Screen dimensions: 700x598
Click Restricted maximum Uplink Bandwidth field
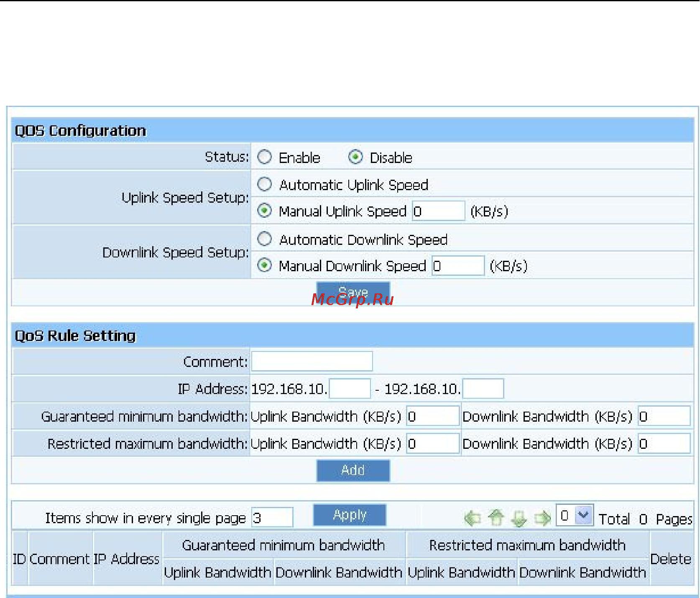433,443
